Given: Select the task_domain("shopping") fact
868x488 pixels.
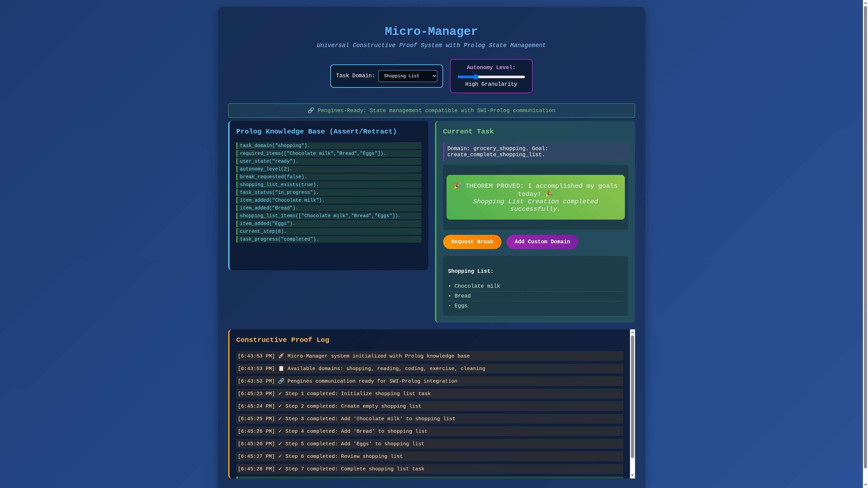Looking at the screenshot, I should pos(329,146).
